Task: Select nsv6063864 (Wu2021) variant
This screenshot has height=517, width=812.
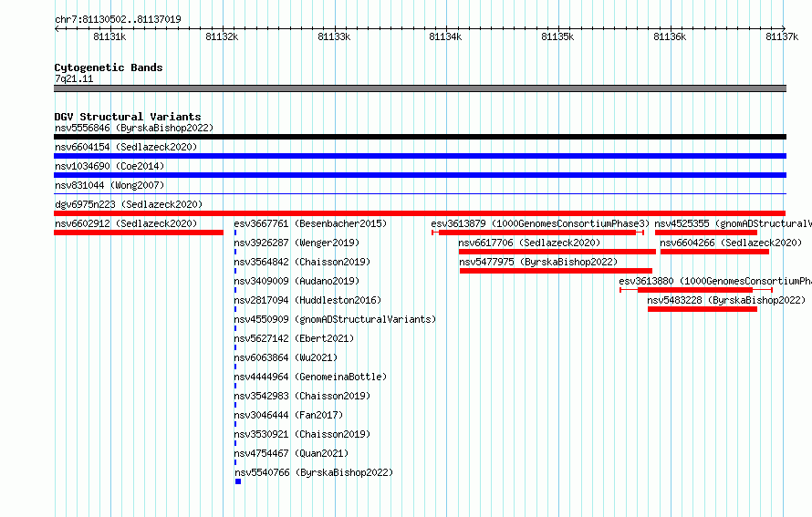Action: tap(286, 357)
